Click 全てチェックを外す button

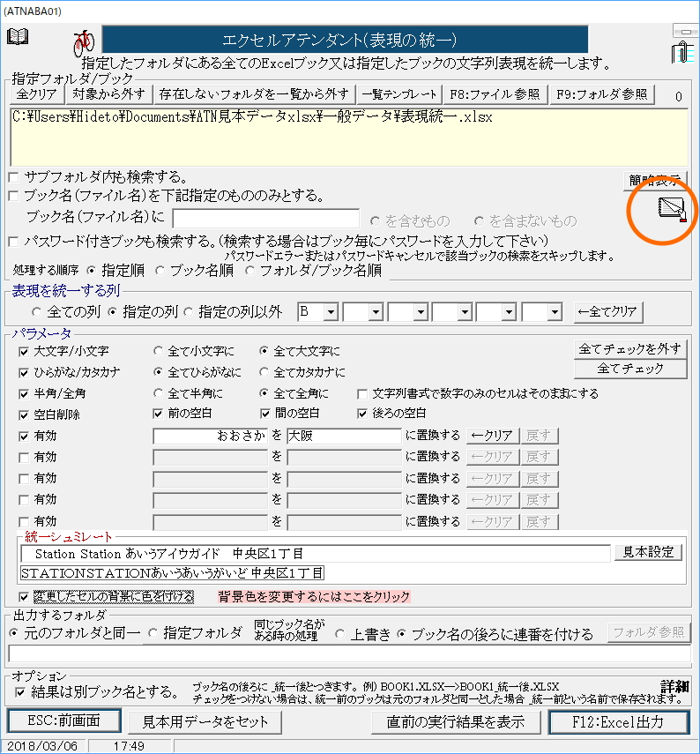[x=629, y=349]
